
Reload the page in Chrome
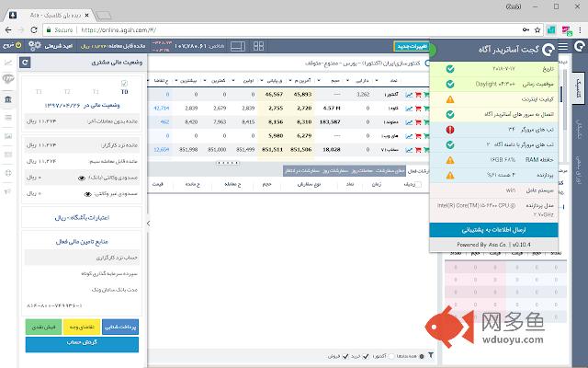[34, 30]
